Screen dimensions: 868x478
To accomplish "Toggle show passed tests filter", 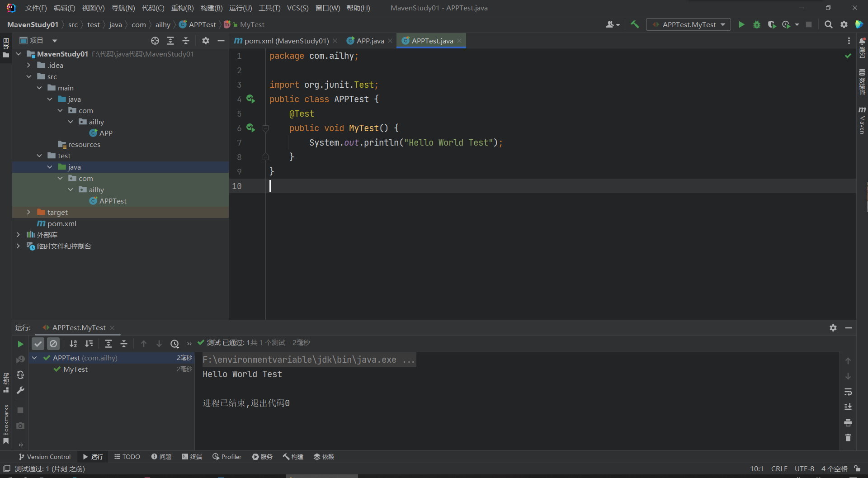I will tap(38, 344).
